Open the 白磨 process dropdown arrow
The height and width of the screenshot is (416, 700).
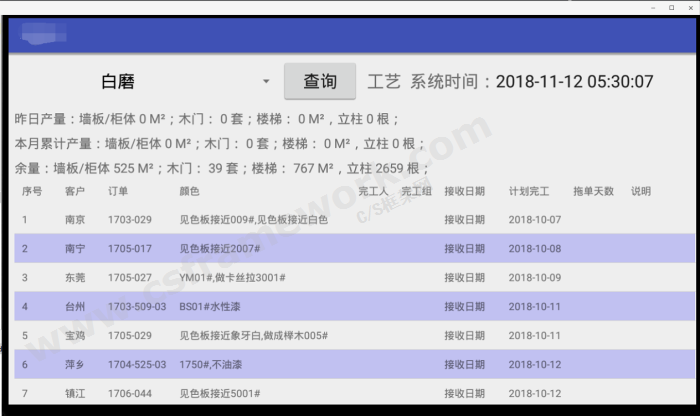[266, 82]
